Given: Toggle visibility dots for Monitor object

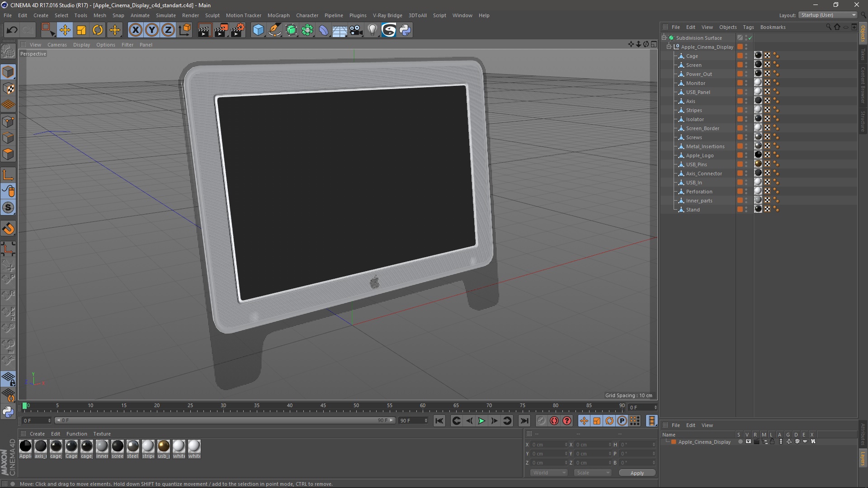Looking at the screenshot, I should point(746,83).
